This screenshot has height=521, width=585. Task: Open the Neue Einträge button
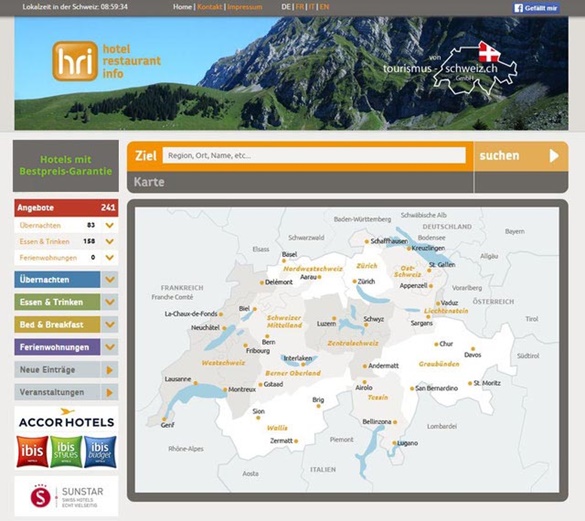57,370
